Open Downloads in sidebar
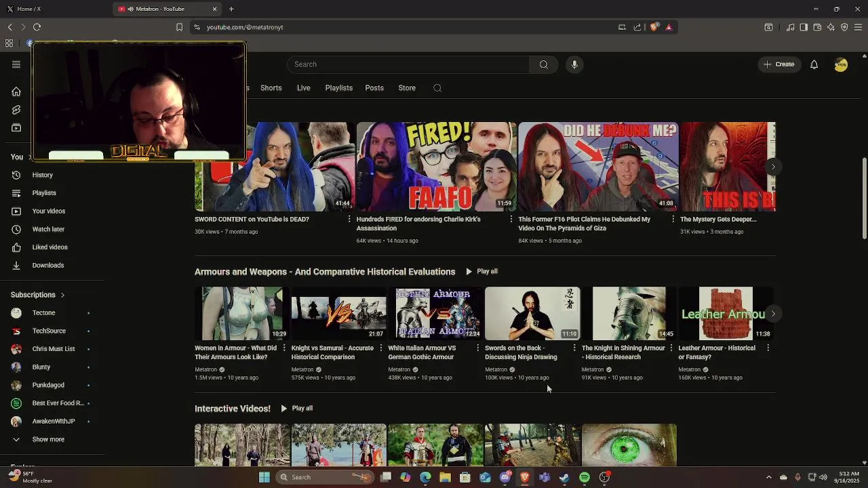This screenshot has width=868, height=488. coord(48,266)
